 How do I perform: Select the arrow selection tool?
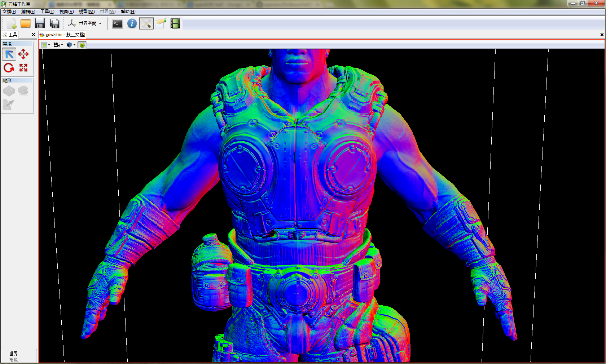click(9, 54)
